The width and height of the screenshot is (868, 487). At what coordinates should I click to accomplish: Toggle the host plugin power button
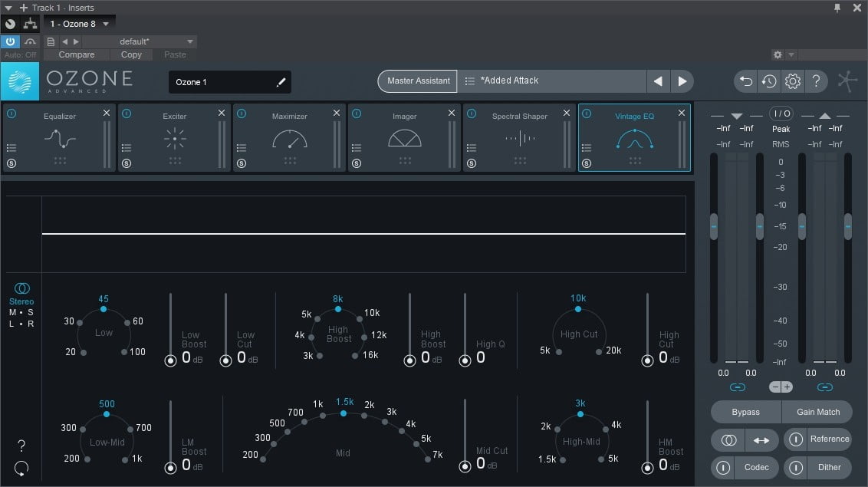10,41
